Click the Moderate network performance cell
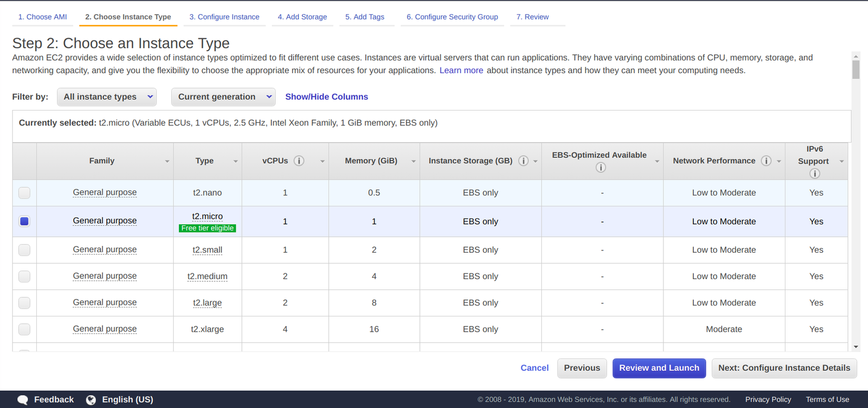 click(x=724, y=329)
